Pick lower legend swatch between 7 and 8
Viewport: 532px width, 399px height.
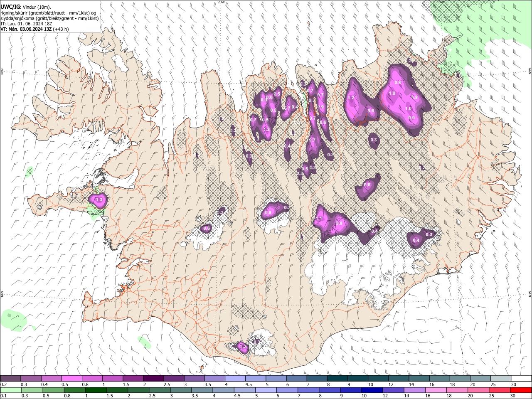(x=308, y=390)
